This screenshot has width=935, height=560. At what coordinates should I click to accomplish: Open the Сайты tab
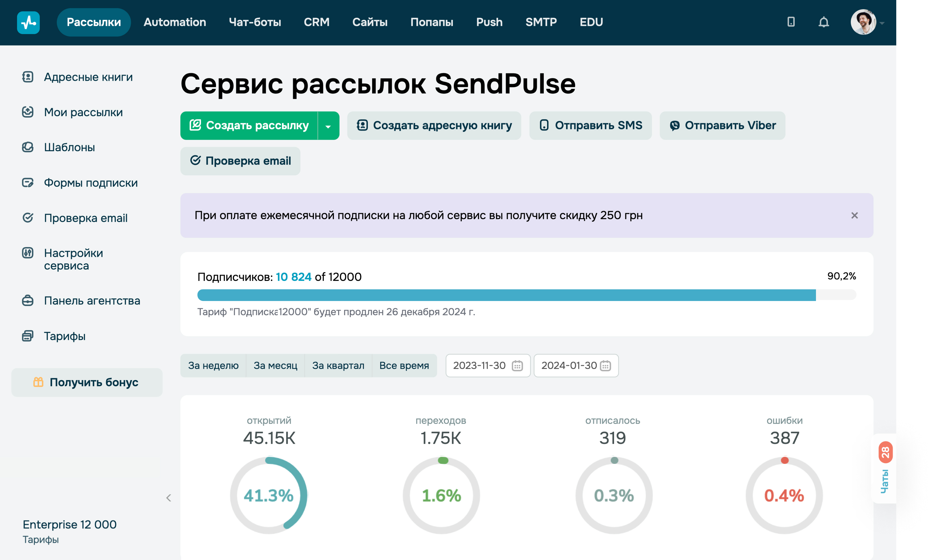370,22
